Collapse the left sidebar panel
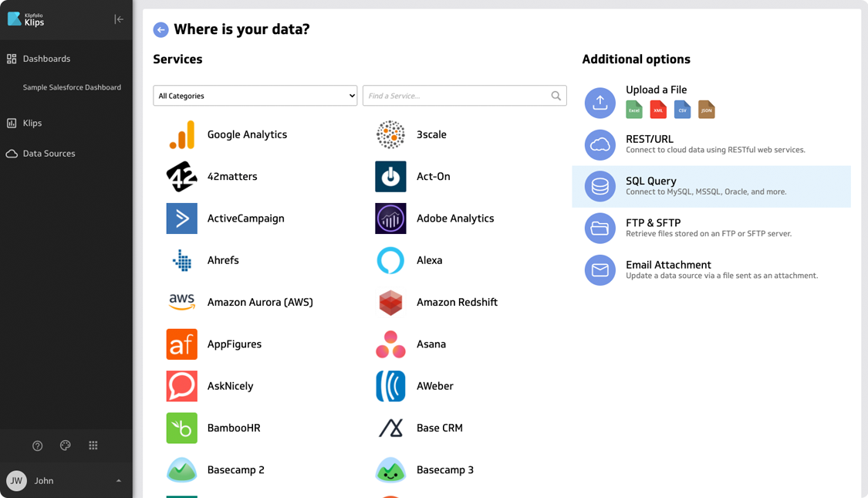868x498 pixels. [x=119, y=19]
